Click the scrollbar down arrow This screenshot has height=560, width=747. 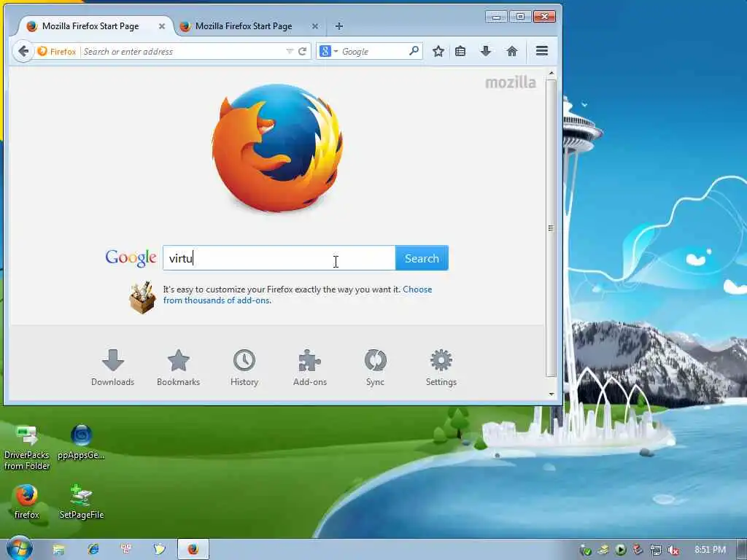[551, 394]
